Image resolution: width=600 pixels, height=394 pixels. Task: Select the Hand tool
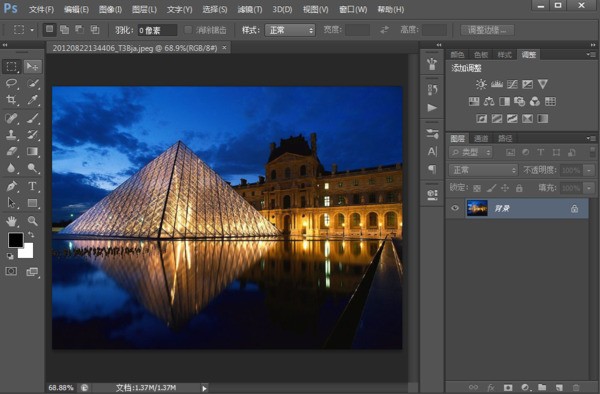point(11,221)
